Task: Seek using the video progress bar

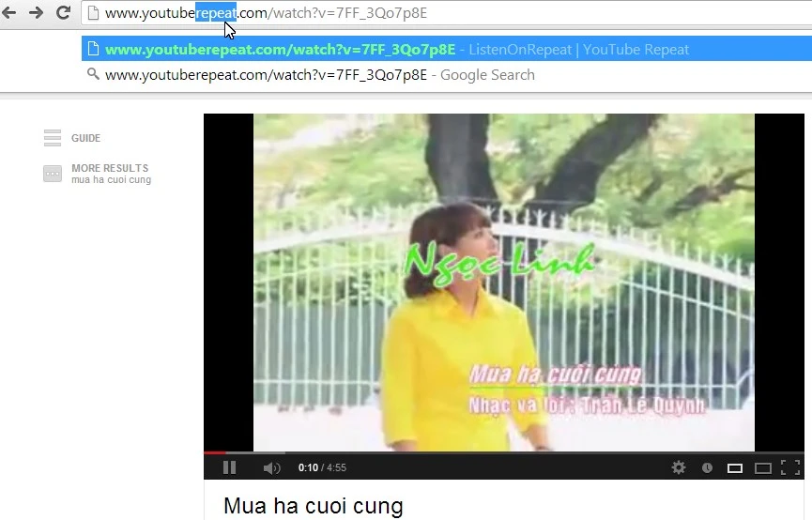Action: tap(504, 452)
